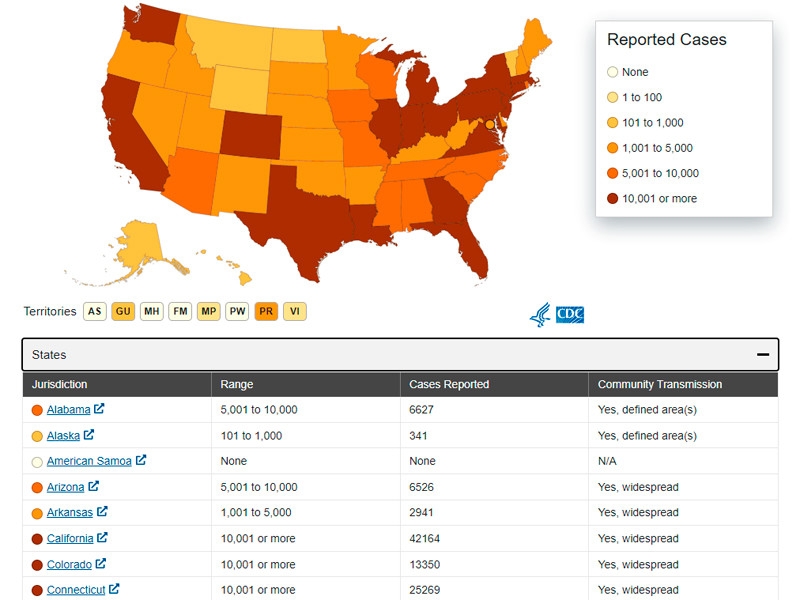Click the external link icon next to Alaska

(89, 435)
